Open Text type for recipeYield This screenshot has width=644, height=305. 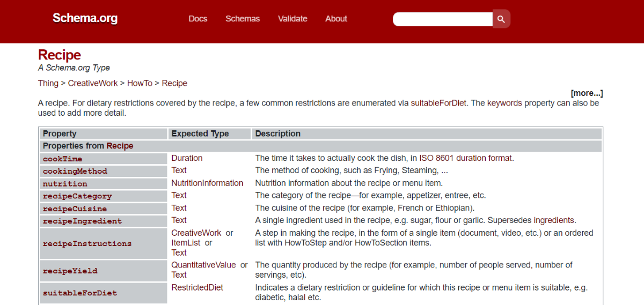pos(179,275)
